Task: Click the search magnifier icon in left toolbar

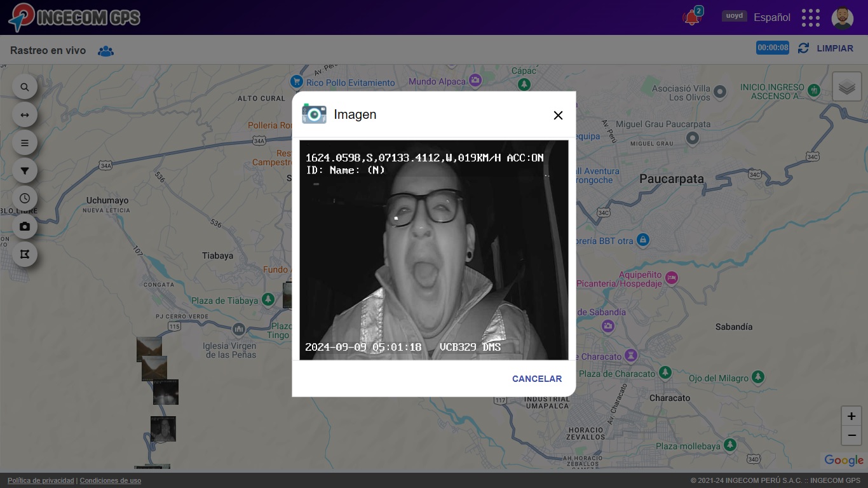Action: pyautogui.click(x=25, y=87)
